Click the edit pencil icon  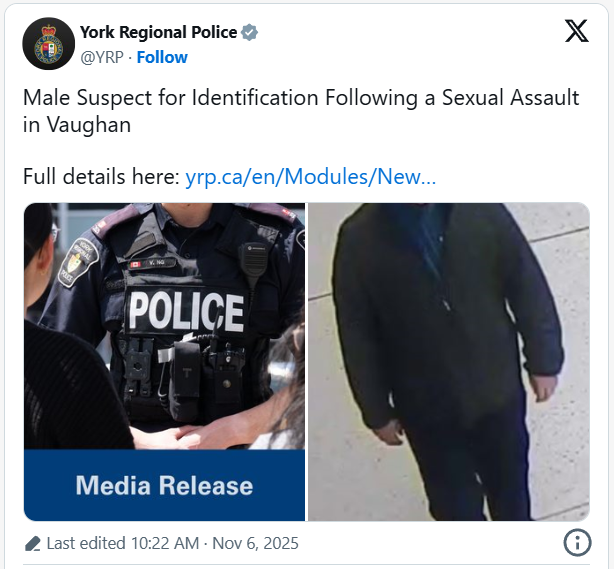click(33, 544)
